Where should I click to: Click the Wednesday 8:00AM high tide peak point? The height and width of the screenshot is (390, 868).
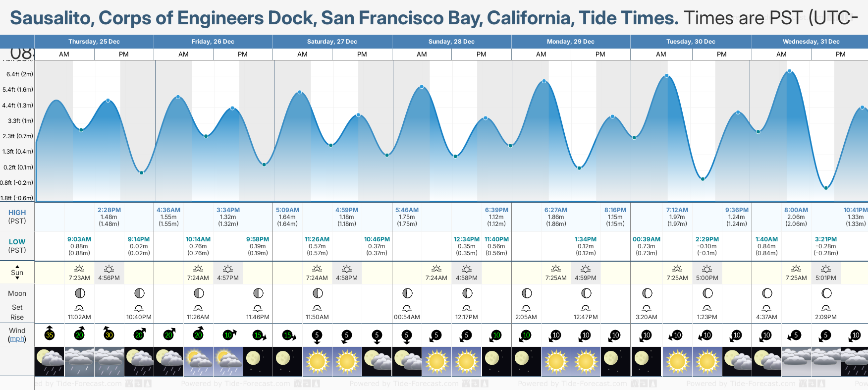pos(790,71)
